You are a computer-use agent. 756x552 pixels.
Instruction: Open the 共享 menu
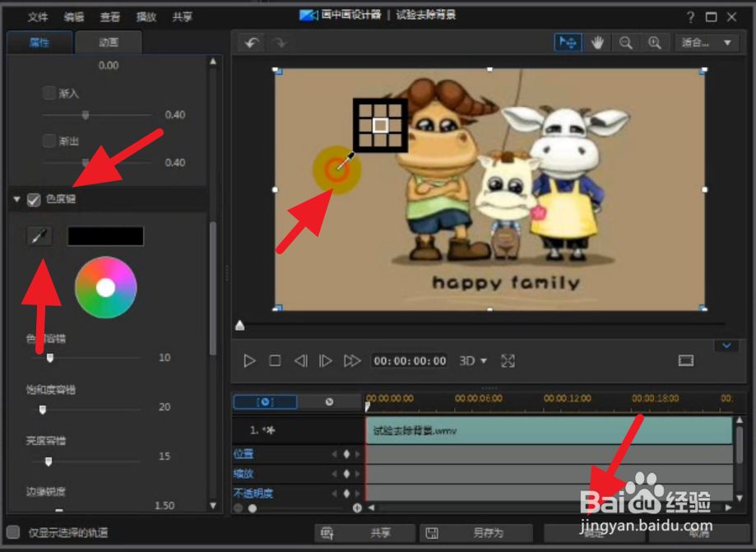click(183, 17)
